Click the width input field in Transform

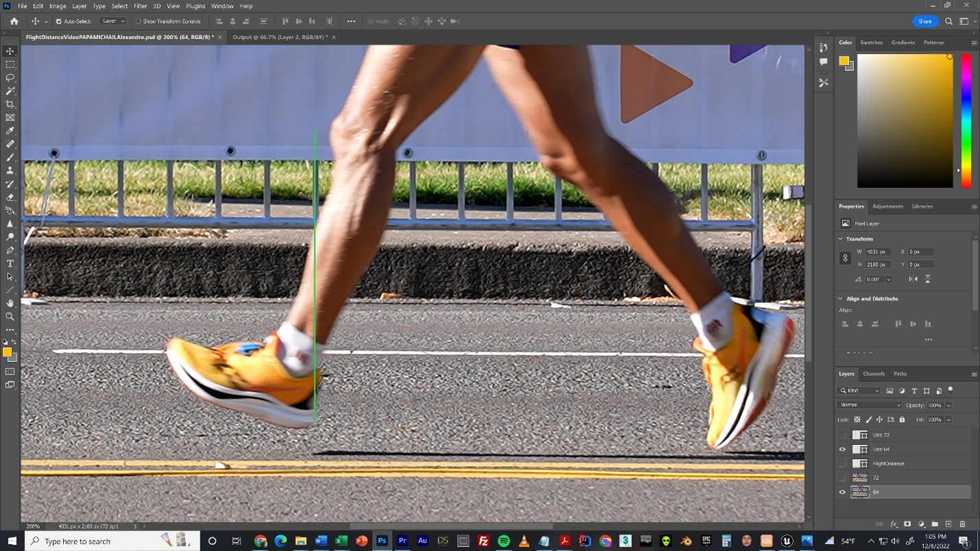[x=878, y=252]
